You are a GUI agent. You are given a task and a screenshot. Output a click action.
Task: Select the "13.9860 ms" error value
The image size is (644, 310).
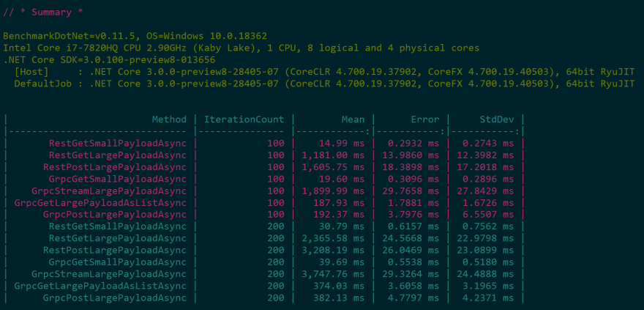click(x=411, y=155)
